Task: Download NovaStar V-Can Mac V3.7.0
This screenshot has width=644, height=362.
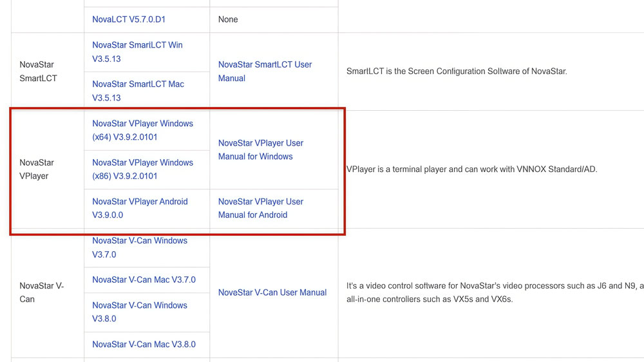Action: click(144, 280)
